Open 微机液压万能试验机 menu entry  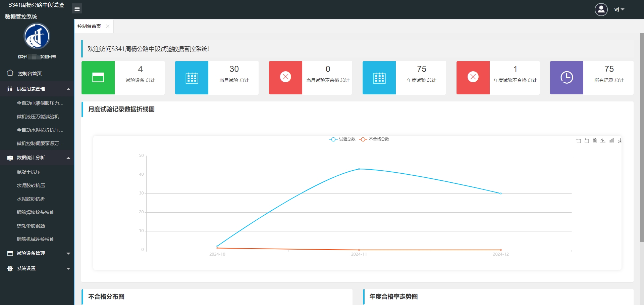38,117
